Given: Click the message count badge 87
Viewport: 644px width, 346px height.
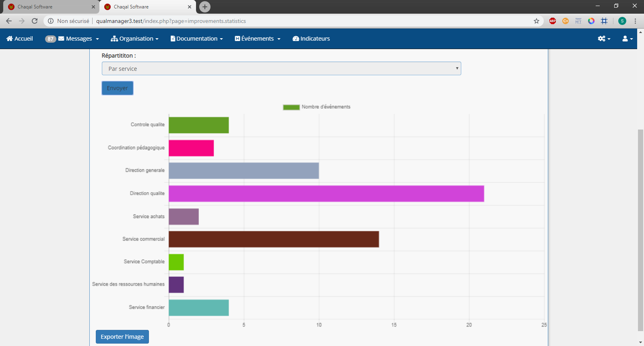Looking at the screenshot, I should [50, 39].
